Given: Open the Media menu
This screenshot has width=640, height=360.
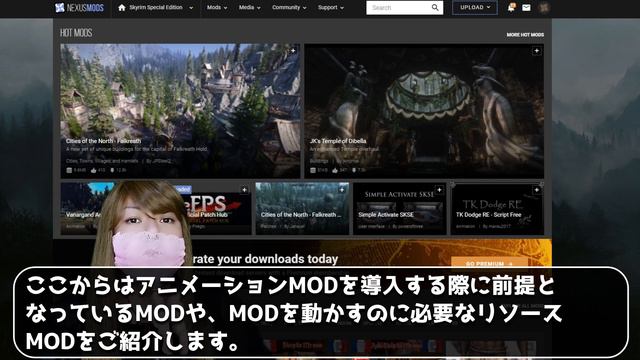Looking at the screenshot, I should point(249,7).
